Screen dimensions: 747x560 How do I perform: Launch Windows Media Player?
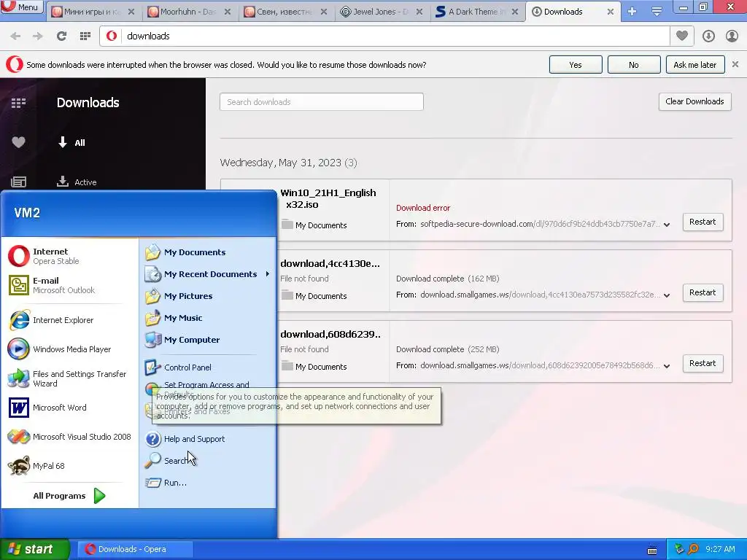(69, 349)
